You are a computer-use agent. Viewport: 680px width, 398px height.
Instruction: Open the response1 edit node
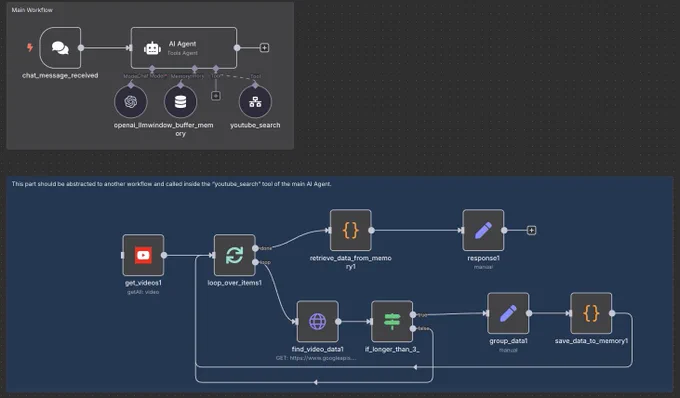click(x=483, y=230)
